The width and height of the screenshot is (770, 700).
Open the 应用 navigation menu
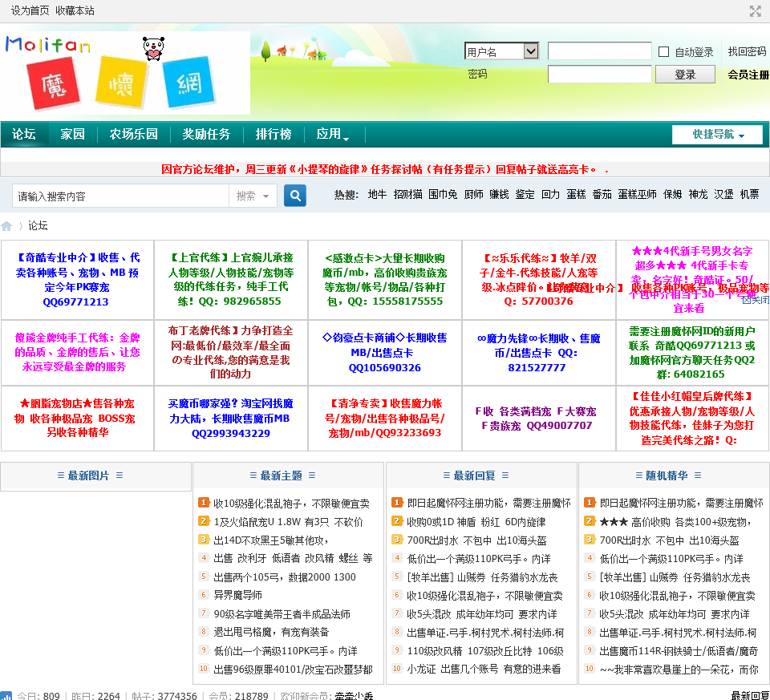[x=332, y=135]
